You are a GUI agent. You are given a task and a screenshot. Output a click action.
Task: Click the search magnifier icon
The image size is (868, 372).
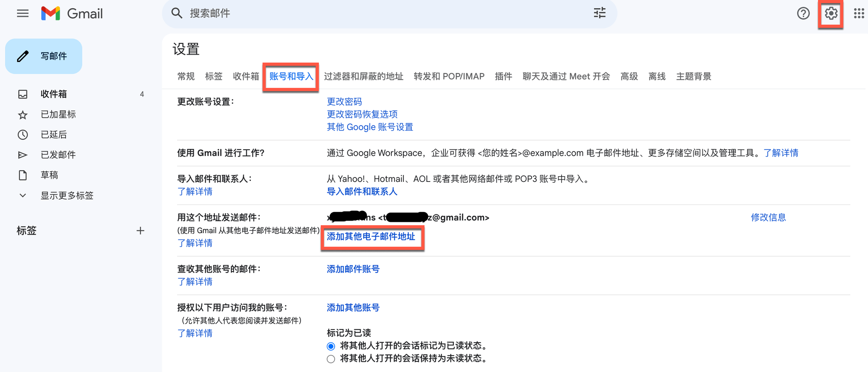click(x=177, y=13)
